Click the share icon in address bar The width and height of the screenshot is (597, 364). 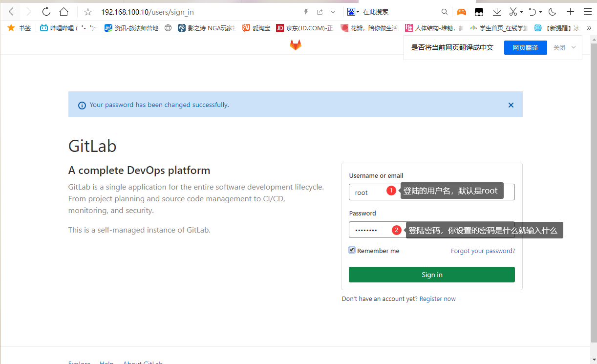[x=320, y=12]
